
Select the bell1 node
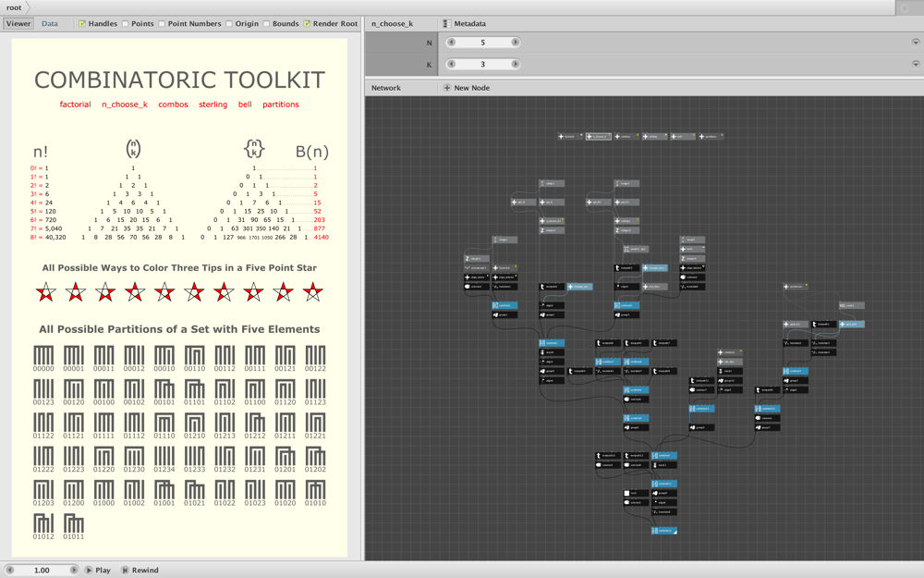pyautogui.click(x=693, y=249)
